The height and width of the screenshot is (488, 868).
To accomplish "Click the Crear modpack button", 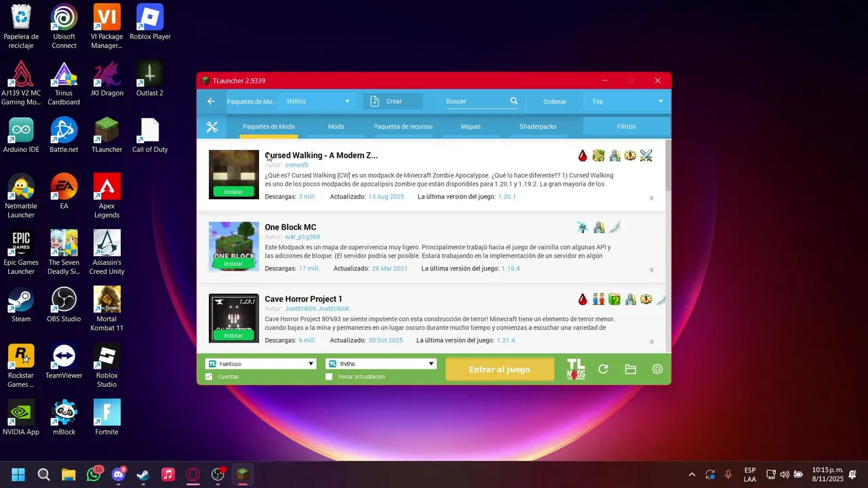I will click(x=393, y=102).
